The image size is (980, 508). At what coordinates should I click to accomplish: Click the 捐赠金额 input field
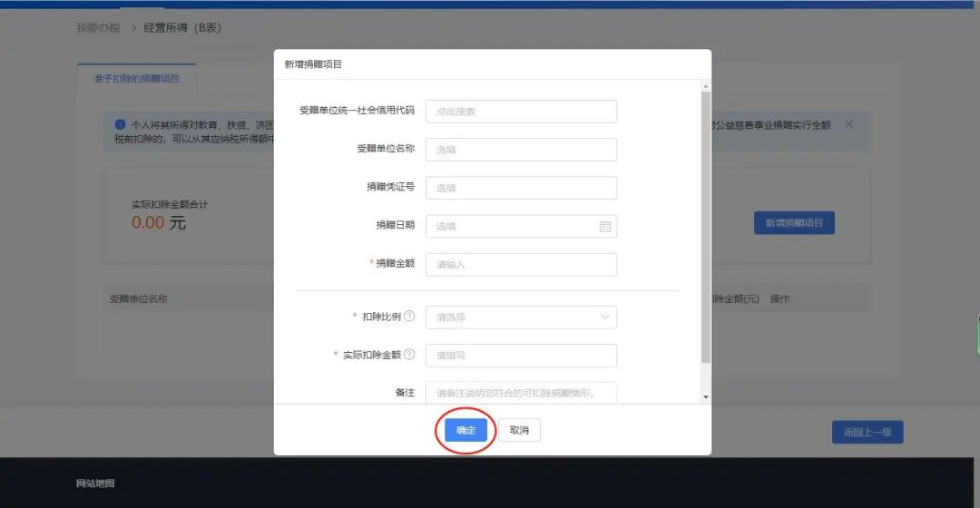tap(521, 264)
